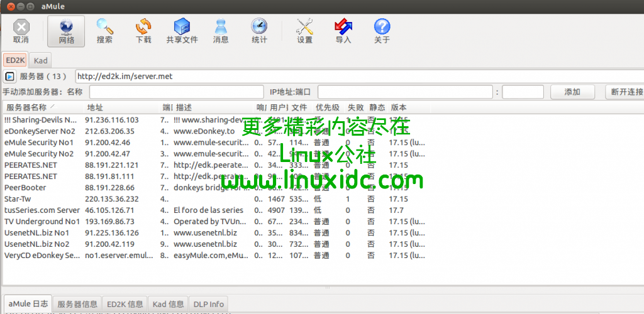Select the DLP Info tab

click(x=209, y=304)
